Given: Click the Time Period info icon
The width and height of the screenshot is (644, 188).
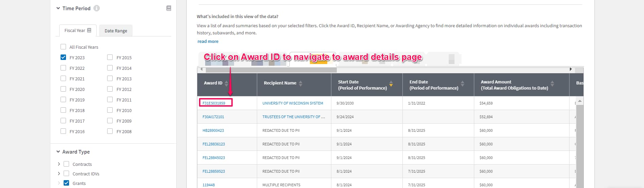Looking at the screenshot, I should click(x=97, y=8).
